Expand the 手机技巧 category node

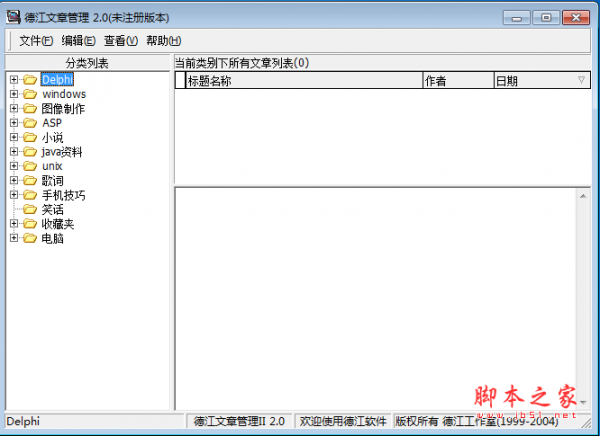tap(14, 195)
